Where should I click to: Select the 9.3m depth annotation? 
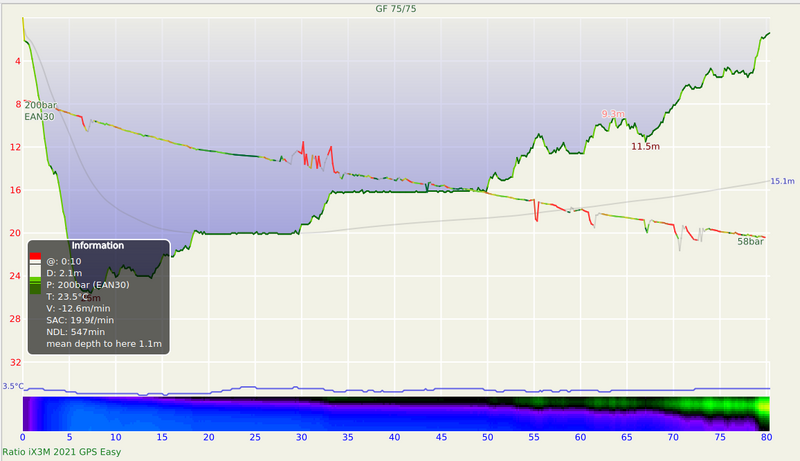(613, 114)
